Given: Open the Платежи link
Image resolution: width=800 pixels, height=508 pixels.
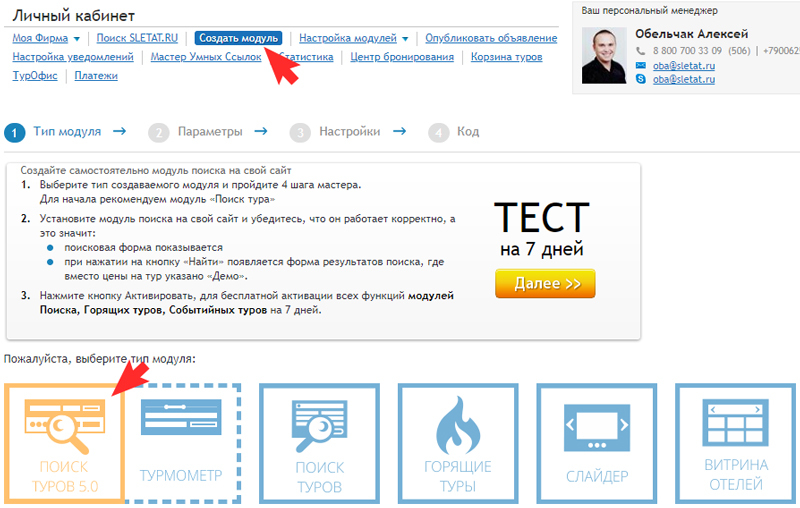Looking at the screenshot, I should pos(96,76).
